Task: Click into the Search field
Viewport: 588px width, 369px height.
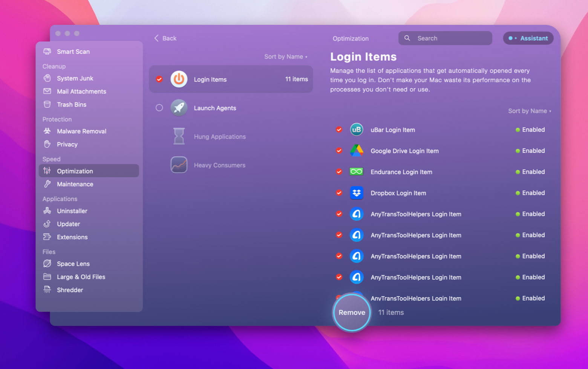Action: 445,38
